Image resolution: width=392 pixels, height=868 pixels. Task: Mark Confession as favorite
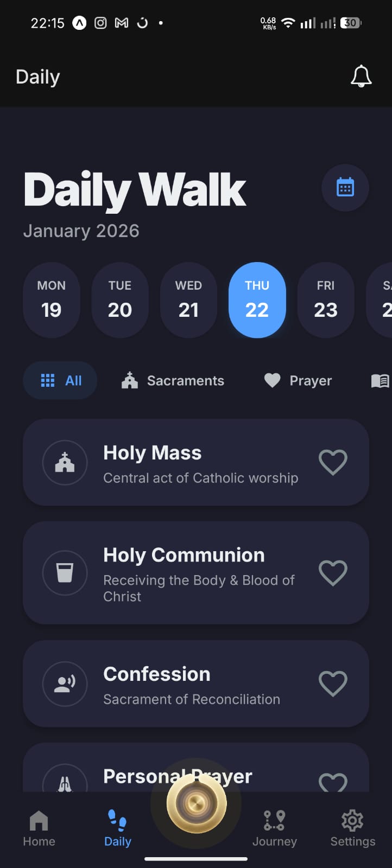tap(333, 684)
